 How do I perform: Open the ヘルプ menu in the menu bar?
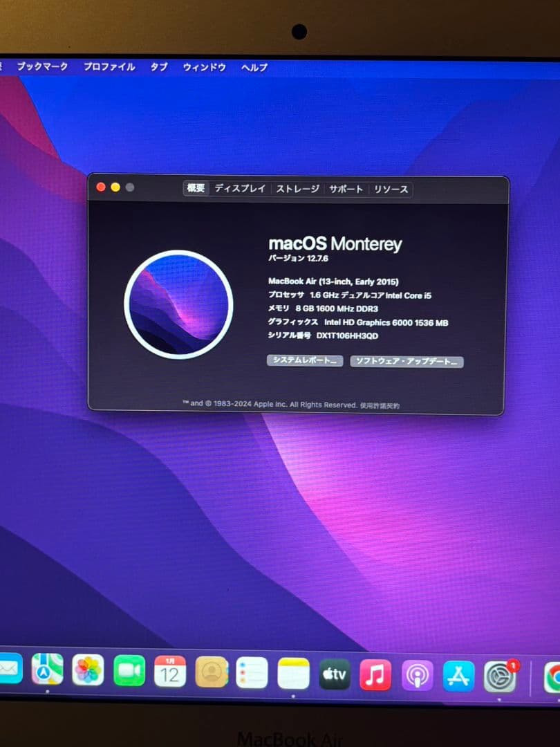(x=254, y=67)
